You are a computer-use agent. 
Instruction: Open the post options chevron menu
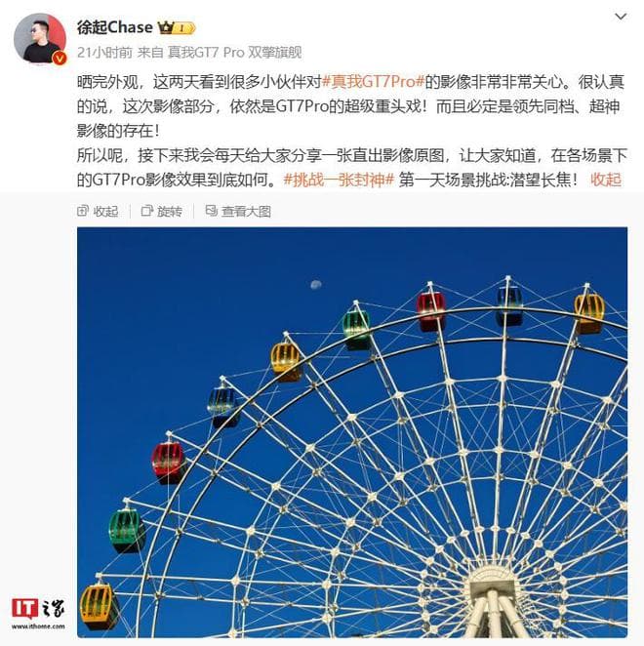tap(621, 17)
